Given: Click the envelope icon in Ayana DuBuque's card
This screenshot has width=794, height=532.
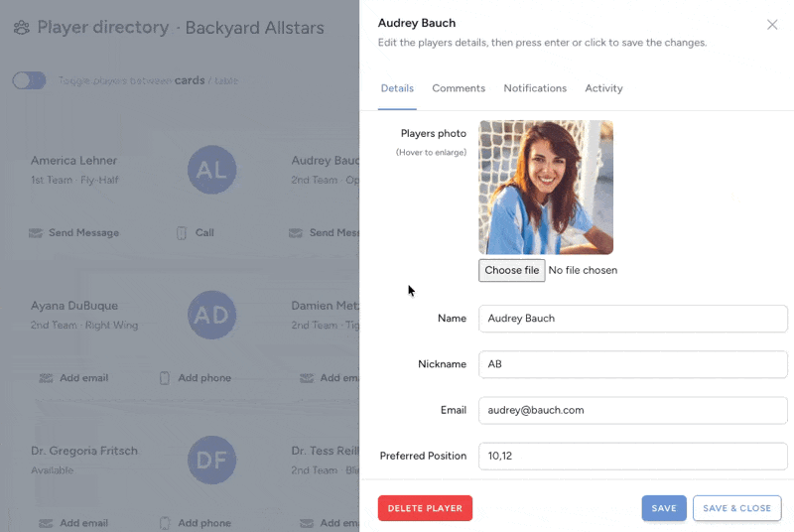Looking at the screenshot, I should tap(46, 378).
